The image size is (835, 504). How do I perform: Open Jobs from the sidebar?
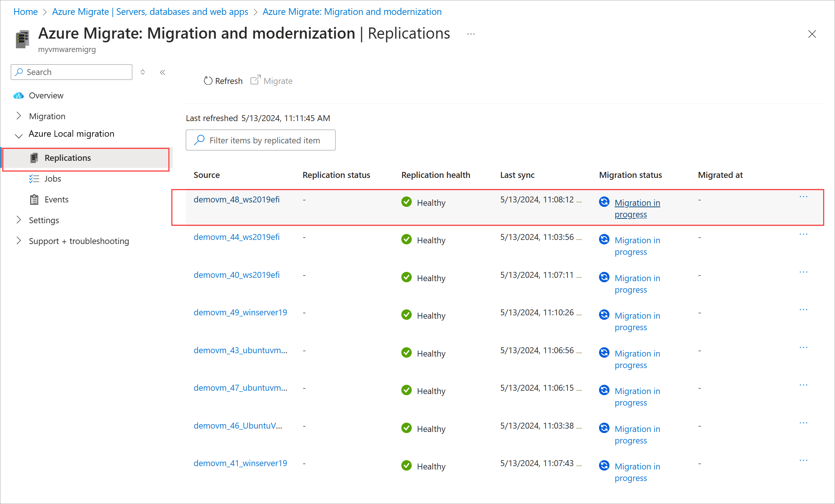52,179
